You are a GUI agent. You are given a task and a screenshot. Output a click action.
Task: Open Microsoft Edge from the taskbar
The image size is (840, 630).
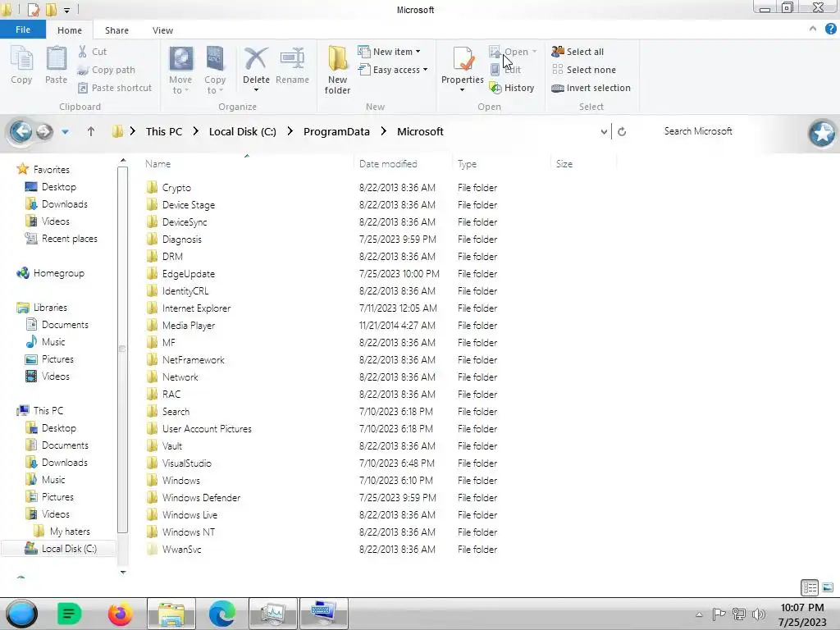point(221,614)
